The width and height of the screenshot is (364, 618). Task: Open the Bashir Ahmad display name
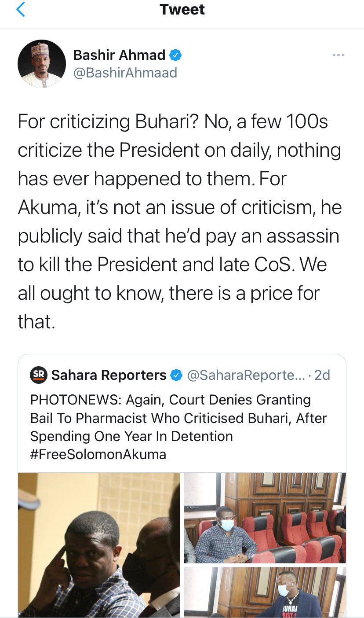(x=119, y=55)
